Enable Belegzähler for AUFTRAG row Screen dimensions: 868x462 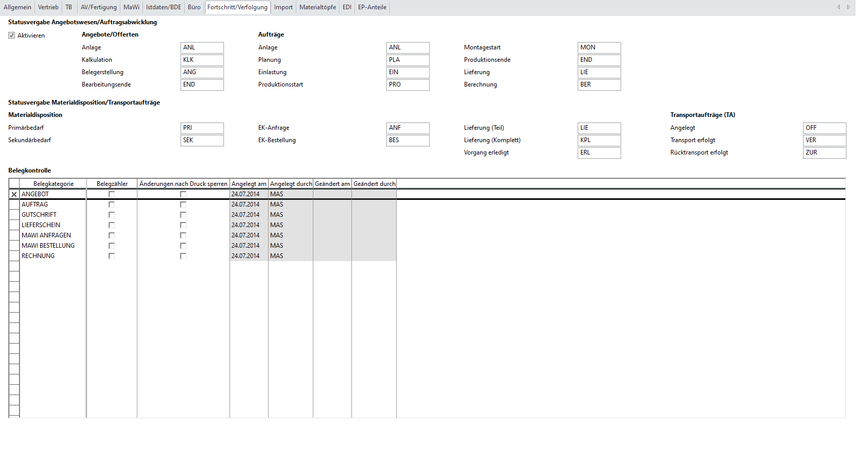[112, 204]
